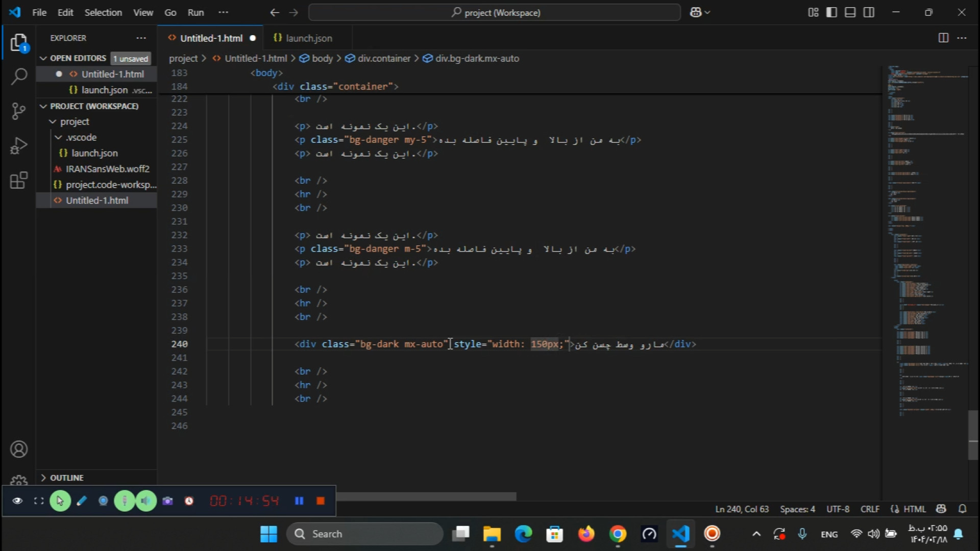Open the Extensions view

(x=19, y=181)
